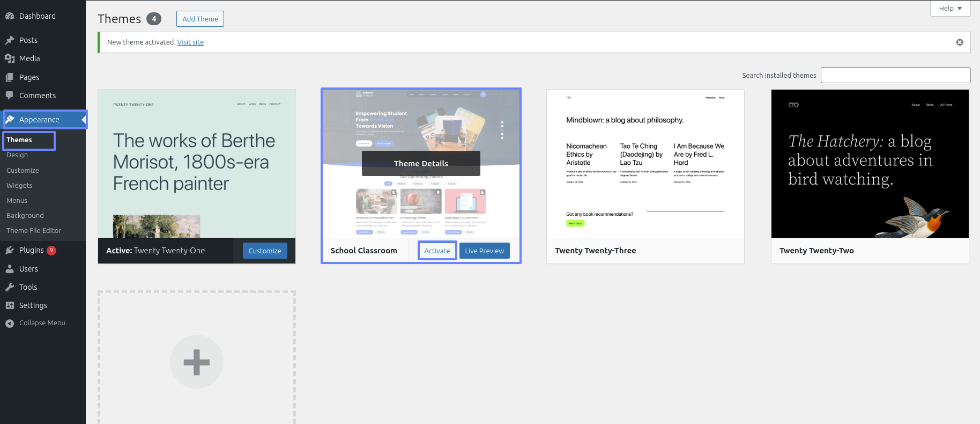Screen dimensions: 980x424
Task: Click the Comments speech bubble icon
Action: (10, 96)
